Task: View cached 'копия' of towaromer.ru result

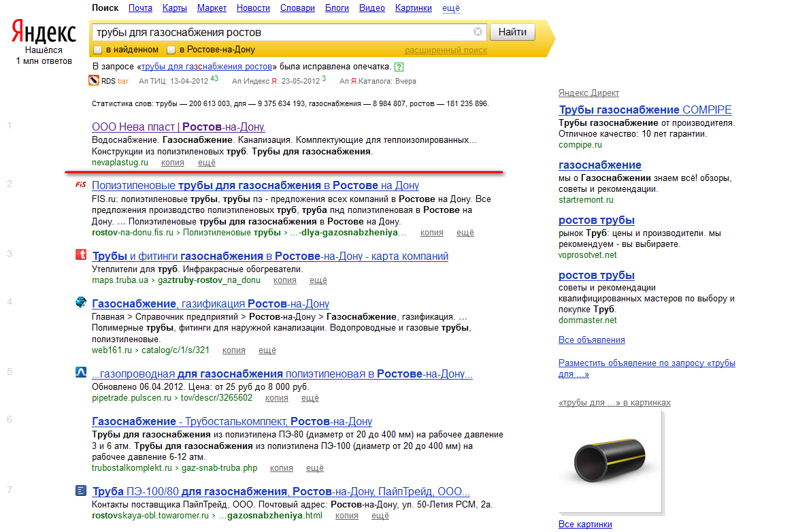Action: [x=346, y=516]
